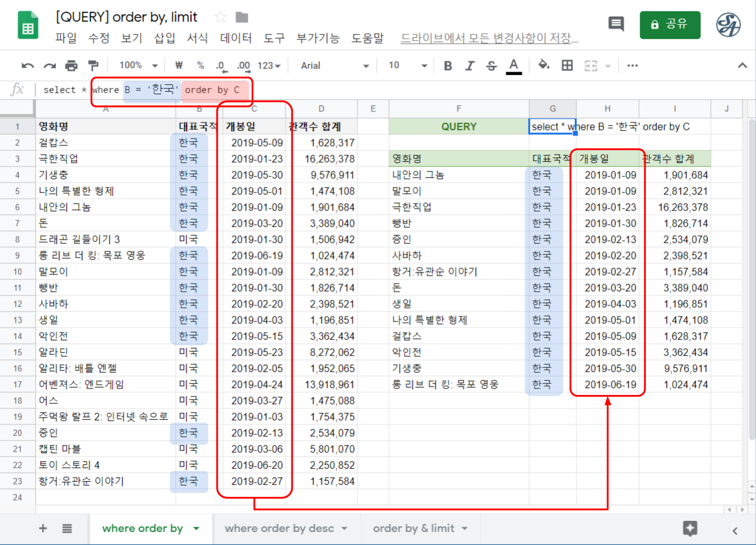This screenshot has height=545, width=756.
Task: Toggle italic text formatting
Action: coord(470,66)
